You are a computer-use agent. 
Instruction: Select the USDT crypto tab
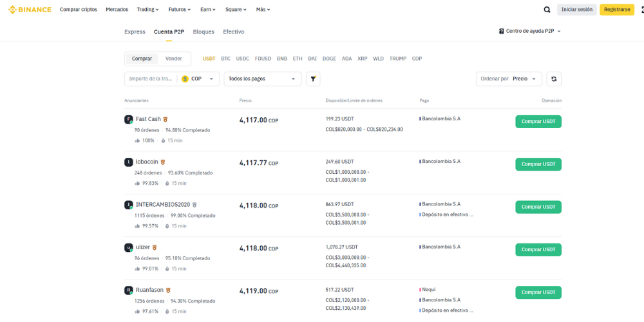pos(209,59)
